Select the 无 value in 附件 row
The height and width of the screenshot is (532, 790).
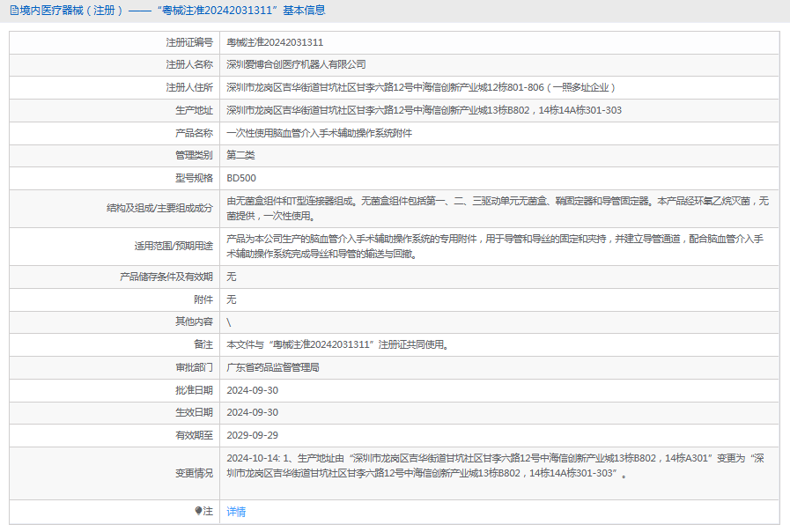232,299
